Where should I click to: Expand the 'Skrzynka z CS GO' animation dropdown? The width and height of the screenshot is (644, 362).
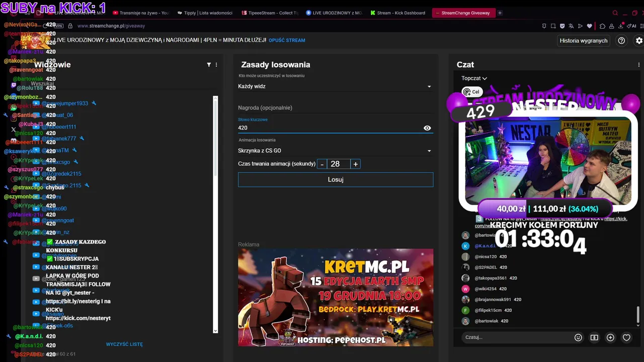[335, 151]
